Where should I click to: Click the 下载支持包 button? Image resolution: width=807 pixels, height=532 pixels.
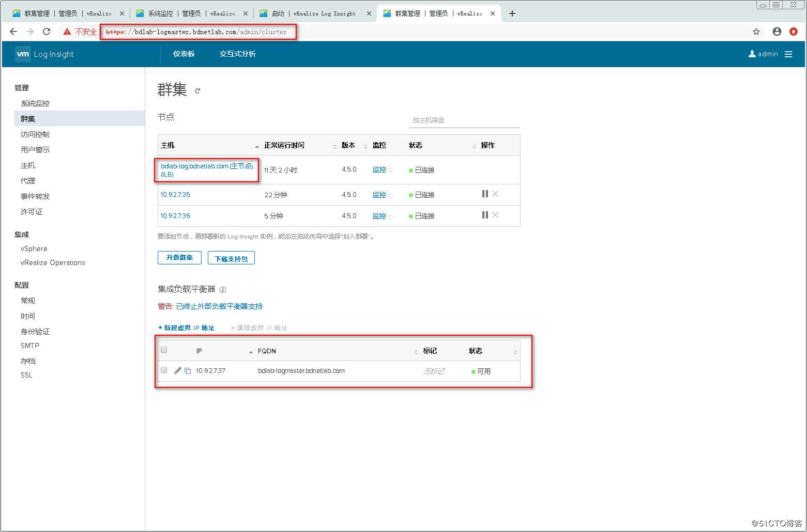coord(231,258)
